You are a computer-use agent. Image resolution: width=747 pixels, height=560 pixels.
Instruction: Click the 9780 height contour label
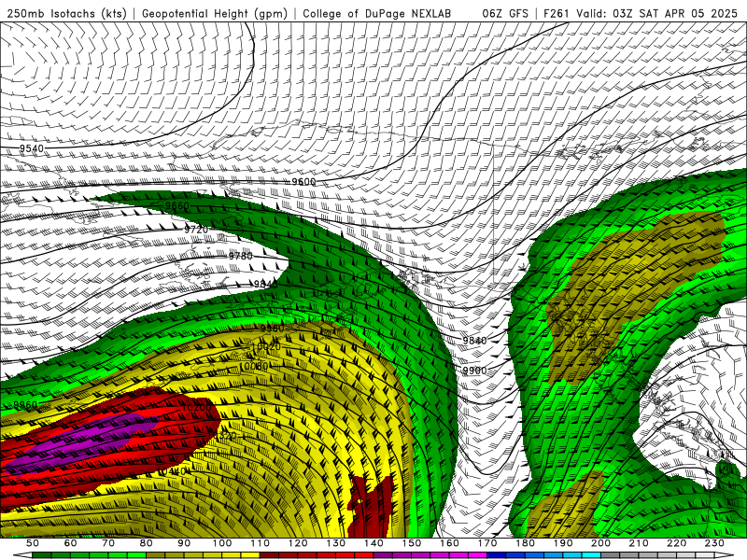241,256
